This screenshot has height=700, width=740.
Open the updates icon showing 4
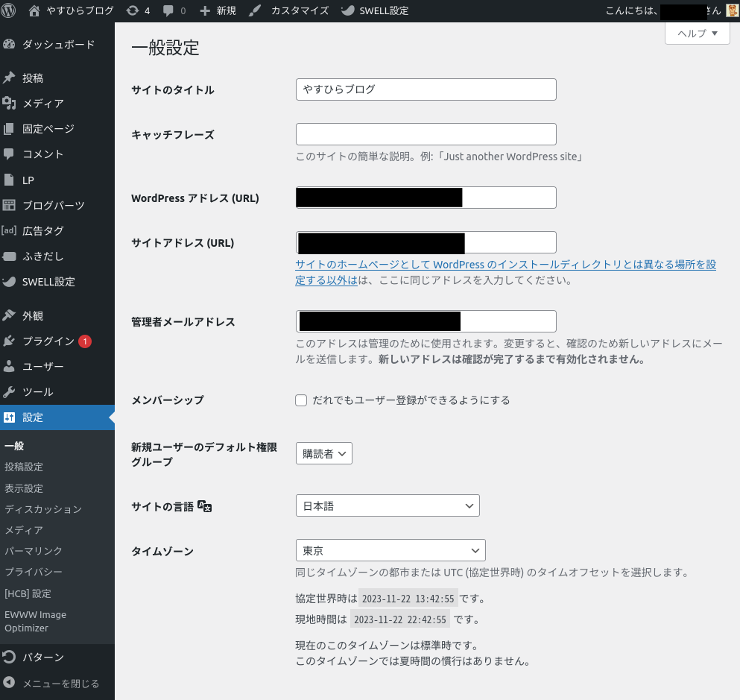click(138, 11)
